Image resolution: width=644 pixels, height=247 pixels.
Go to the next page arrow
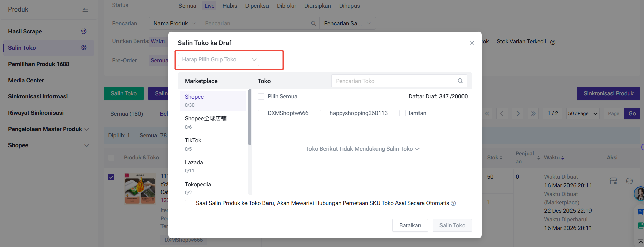pos(517,114)
